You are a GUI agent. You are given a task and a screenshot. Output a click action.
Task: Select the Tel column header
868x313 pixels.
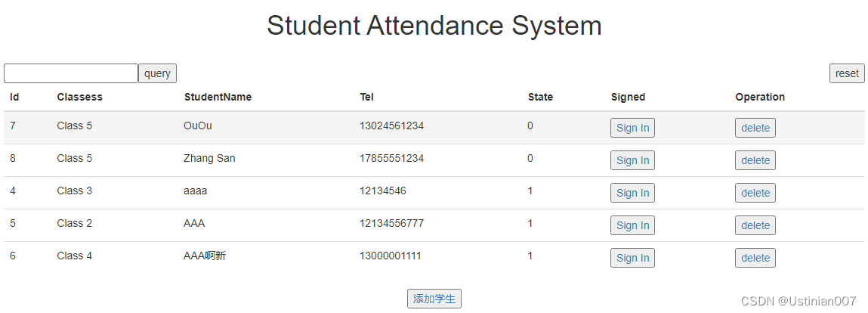pyautogui.click(x=366, y=97)
